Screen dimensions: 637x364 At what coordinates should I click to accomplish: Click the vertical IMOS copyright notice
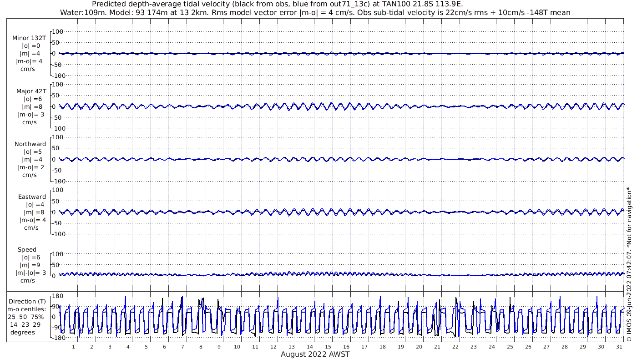pos(629,264)
